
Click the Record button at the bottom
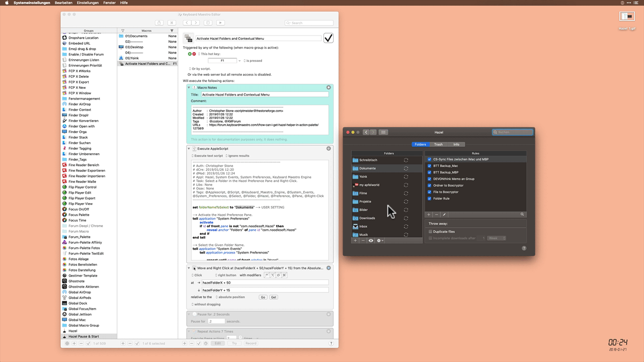[x=251, y=343]
